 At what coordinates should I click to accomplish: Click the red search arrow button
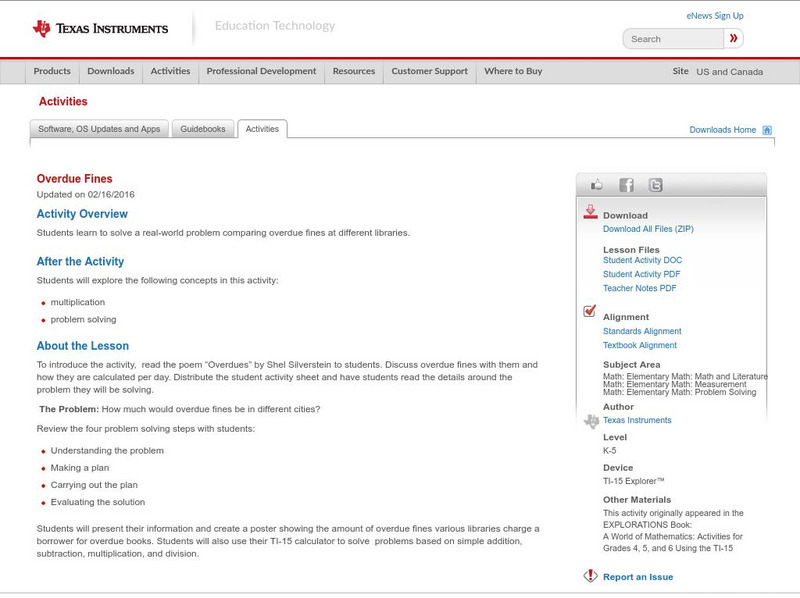[x=733, y=38]
